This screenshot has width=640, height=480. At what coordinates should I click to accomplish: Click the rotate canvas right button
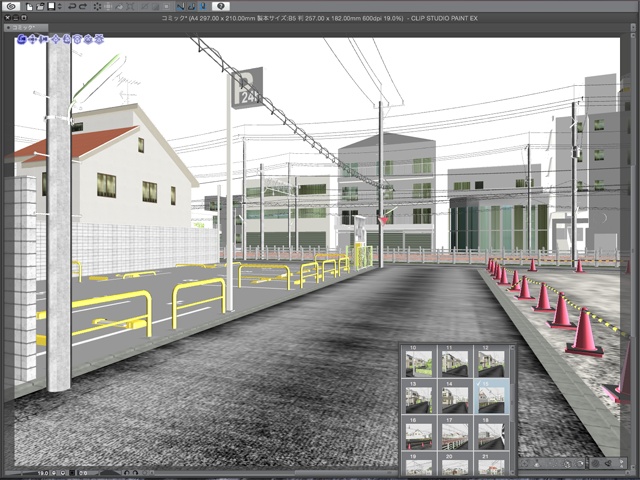(x=135, y=473)
